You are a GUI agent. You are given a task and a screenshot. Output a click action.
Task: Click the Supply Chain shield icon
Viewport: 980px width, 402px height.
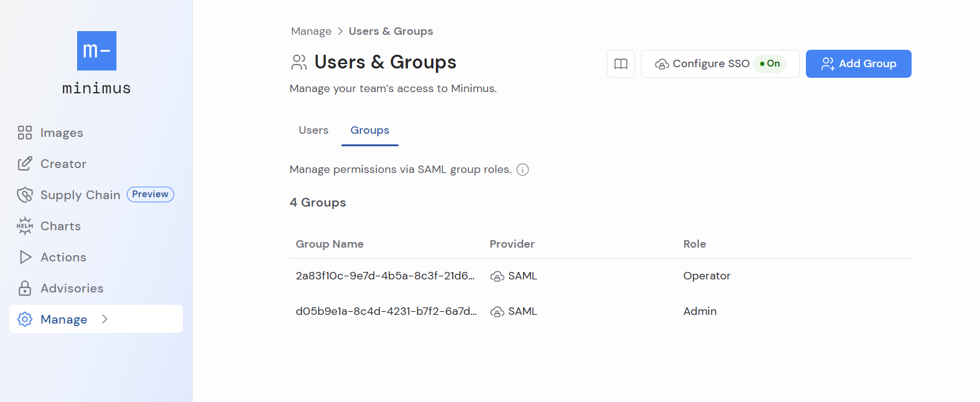[x=25, y=195]
